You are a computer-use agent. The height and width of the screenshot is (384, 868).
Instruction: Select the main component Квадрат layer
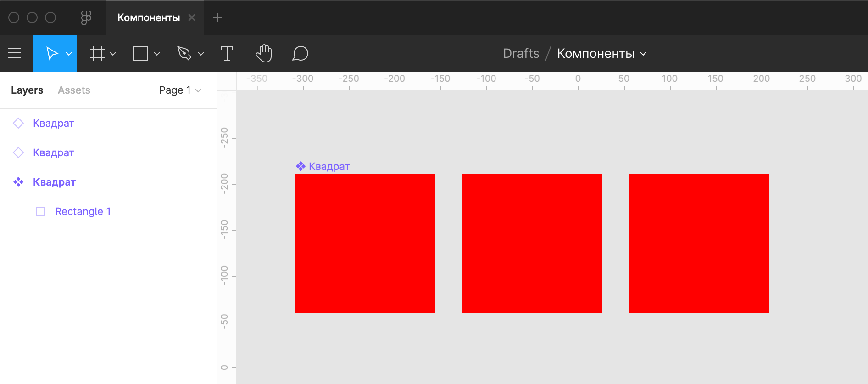pos(54,182)
